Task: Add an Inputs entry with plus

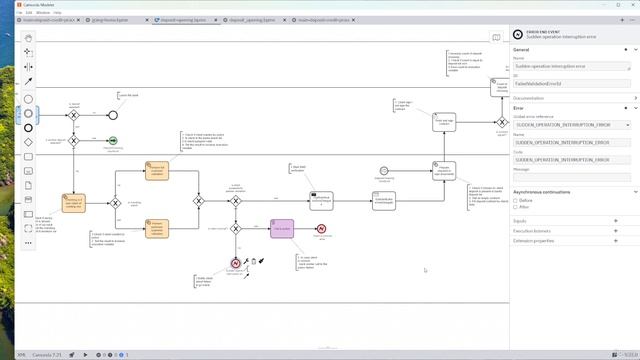Action: (616, 221)
